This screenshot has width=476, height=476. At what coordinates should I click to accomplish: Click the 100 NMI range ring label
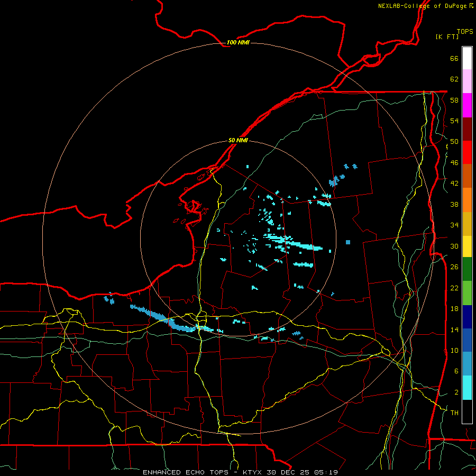pyautogui.click(x=238, y=42)
